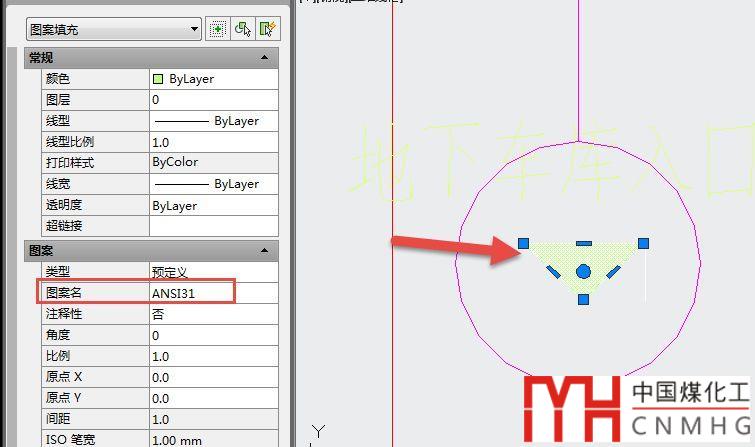Click the 线宽 ByLayer value
755x447 pixels.
(212, 184)
